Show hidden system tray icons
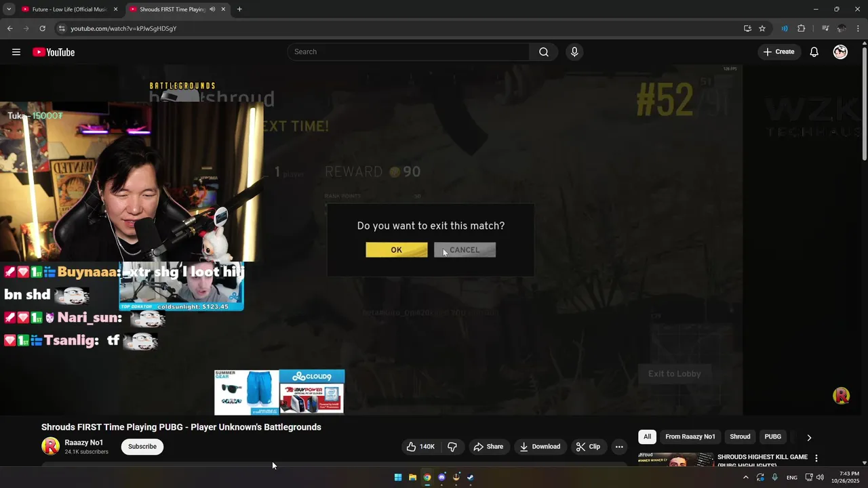868x488 pixels. 746,477
